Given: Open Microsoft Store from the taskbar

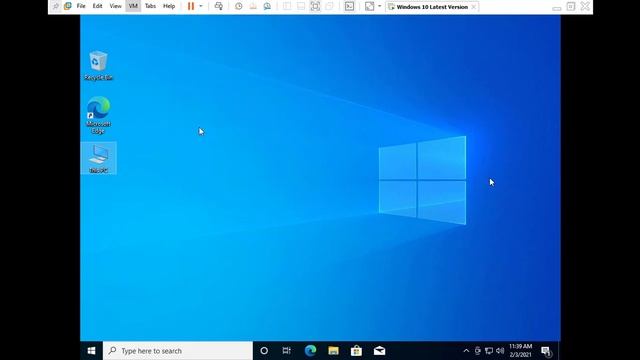Looking at the screenshot, I should pos(356,351).
